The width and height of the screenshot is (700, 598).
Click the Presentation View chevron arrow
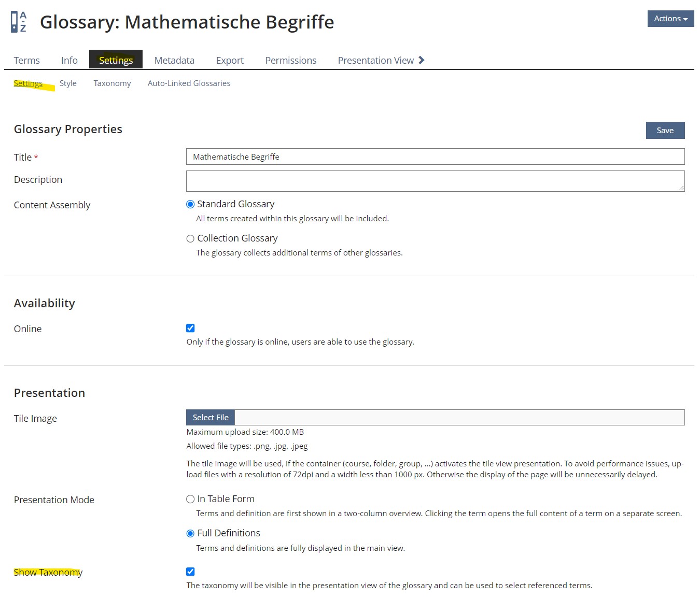(x=421, y=60)
